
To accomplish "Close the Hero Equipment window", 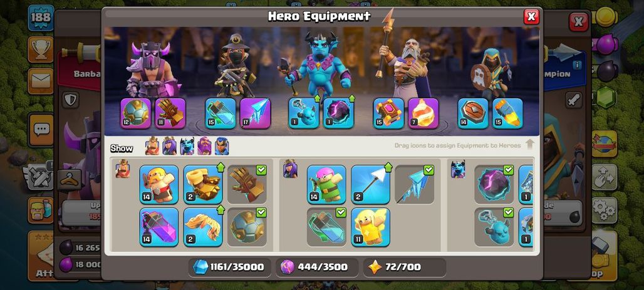I will tap(531, 16).
